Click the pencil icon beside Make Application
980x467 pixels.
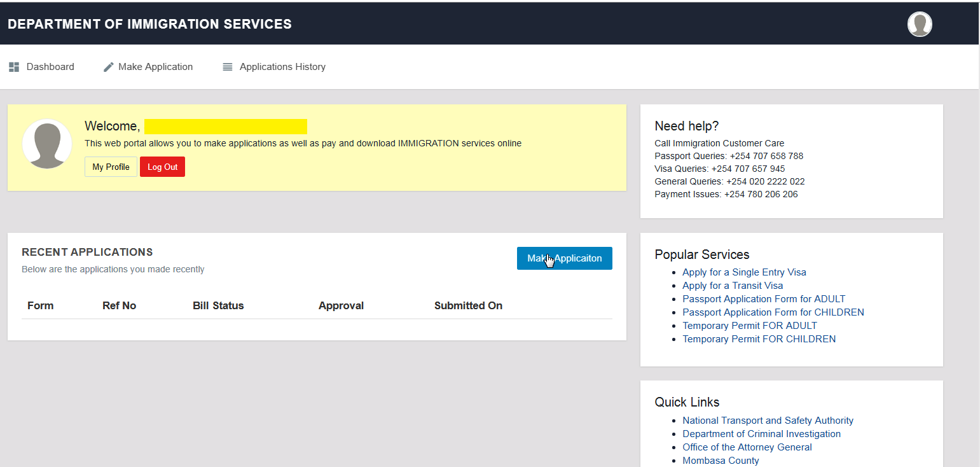coord(109,67)
